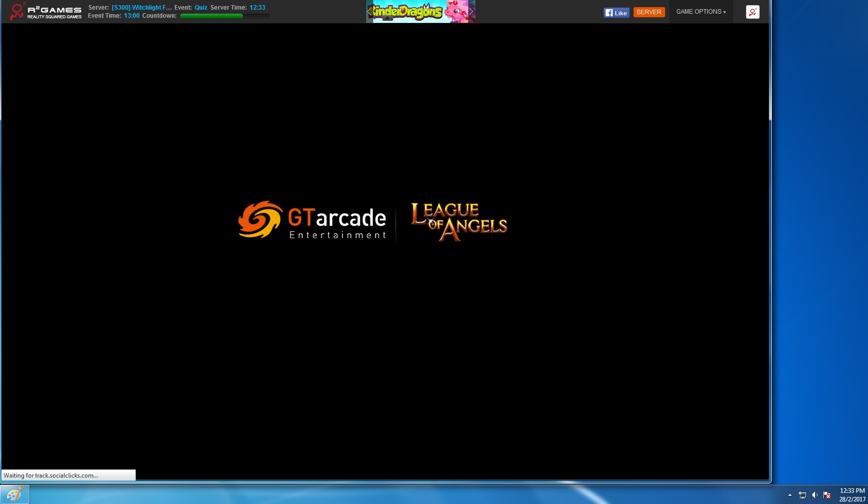Click the volume speaker icon in the tray

815,495
